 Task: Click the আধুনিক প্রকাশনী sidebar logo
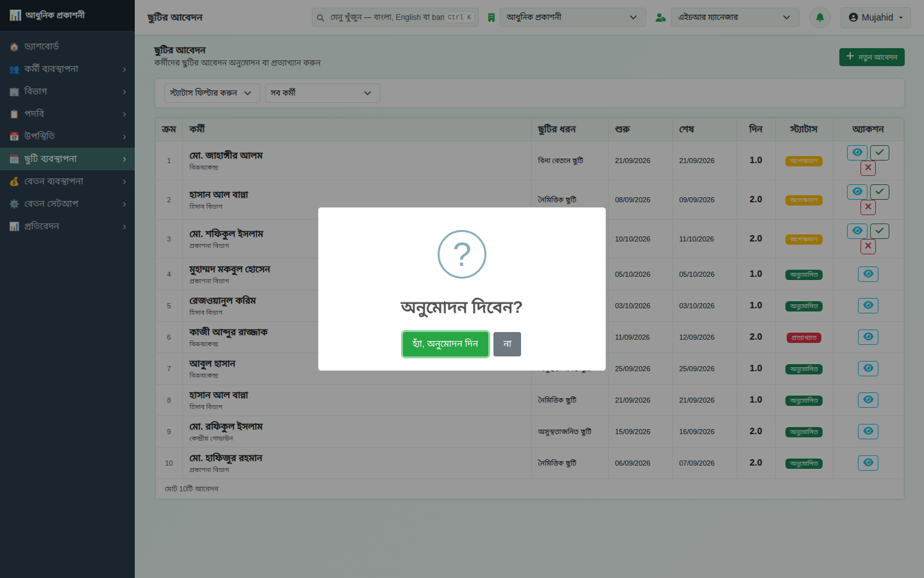pyautogui.click(x=47, y=15)
